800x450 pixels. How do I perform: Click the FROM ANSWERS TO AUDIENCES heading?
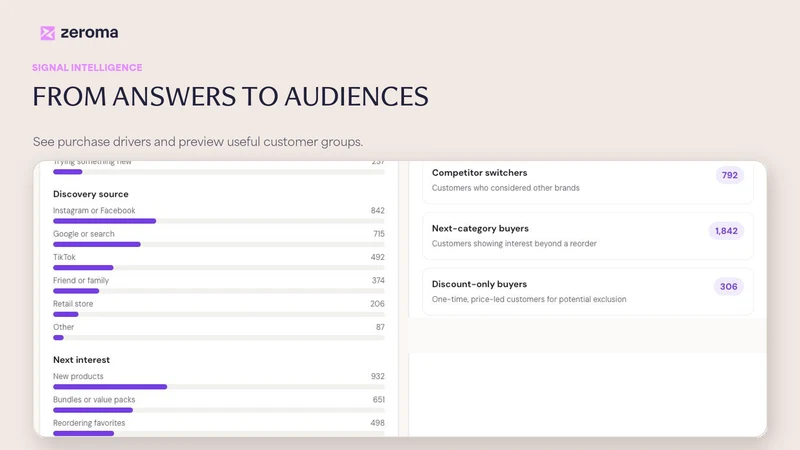[x=231, y=96]
